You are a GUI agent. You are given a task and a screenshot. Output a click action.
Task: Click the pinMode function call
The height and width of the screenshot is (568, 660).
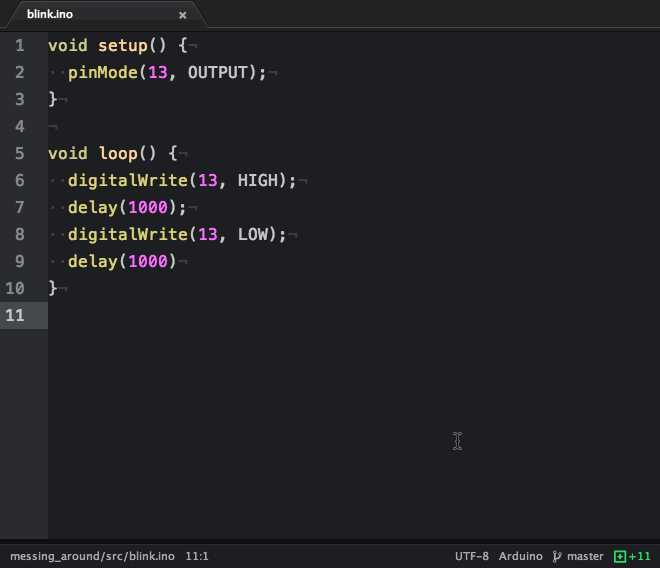[x=103, y=72]
